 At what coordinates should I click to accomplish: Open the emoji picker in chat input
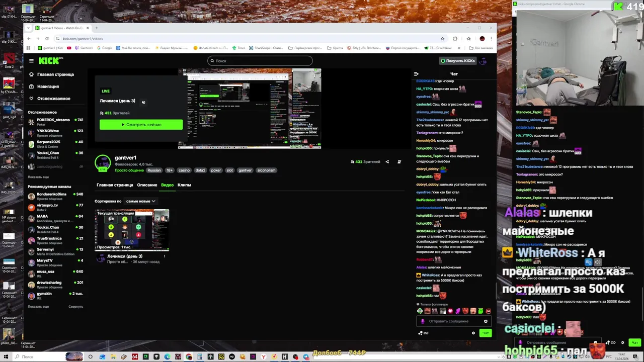(x=486, y=321)
